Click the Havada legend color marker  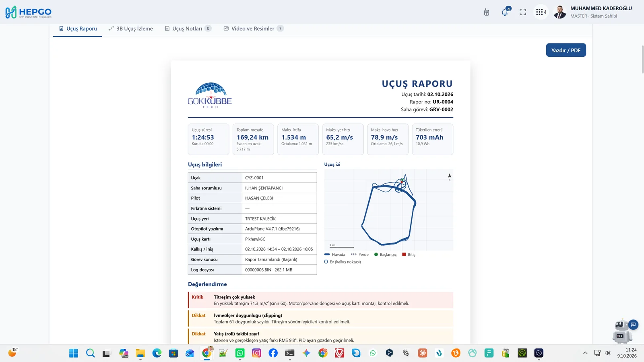pos(327,255)
